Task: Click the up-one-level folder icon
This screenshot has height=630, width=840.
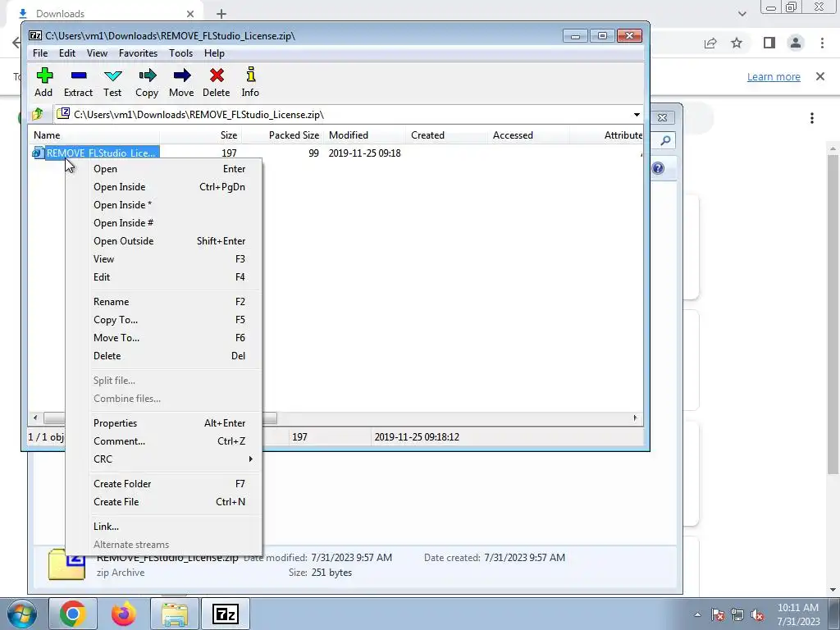Action: point(38,114)
